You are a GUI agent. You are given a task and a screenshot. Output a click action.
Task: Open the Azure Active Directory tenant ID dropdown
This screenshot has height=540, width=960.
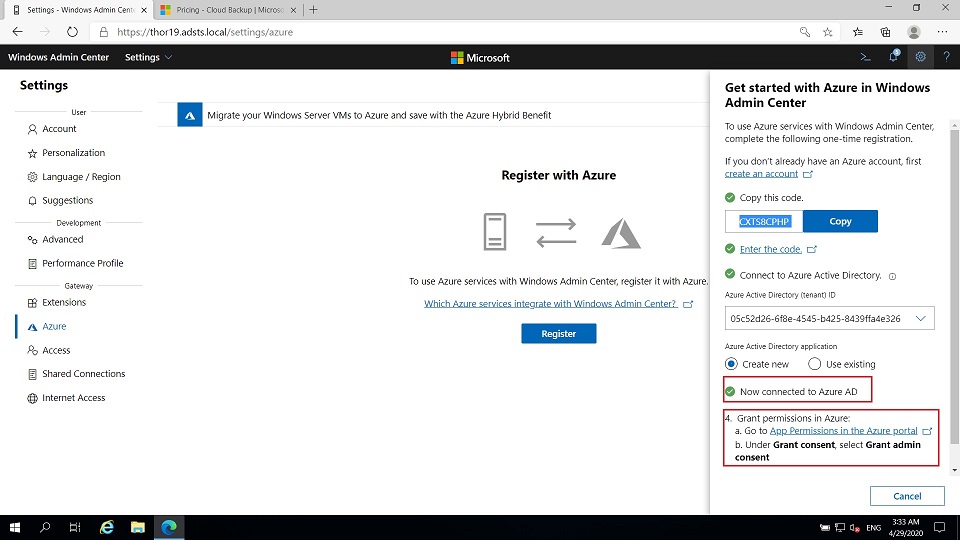click(830, 318)
